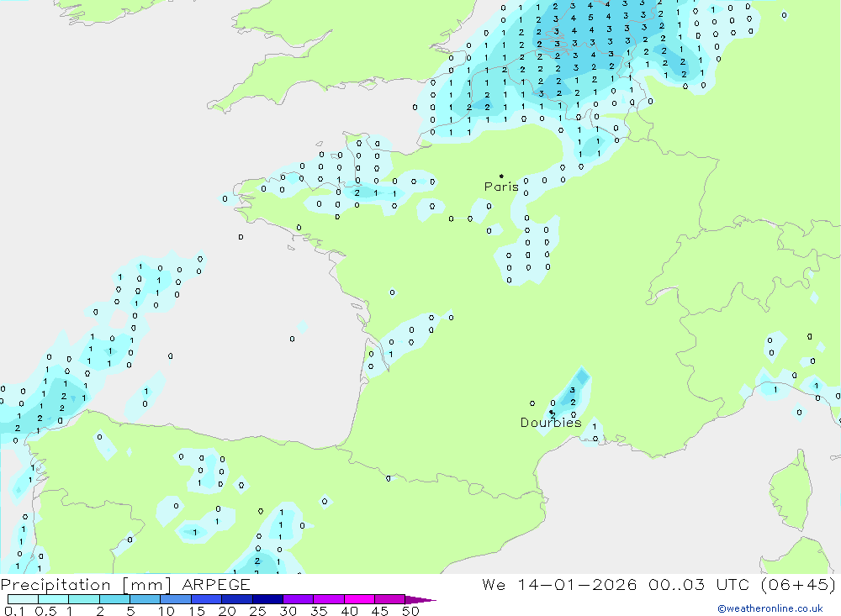
Task: Click the legend value 35
Action: point(319,611)
